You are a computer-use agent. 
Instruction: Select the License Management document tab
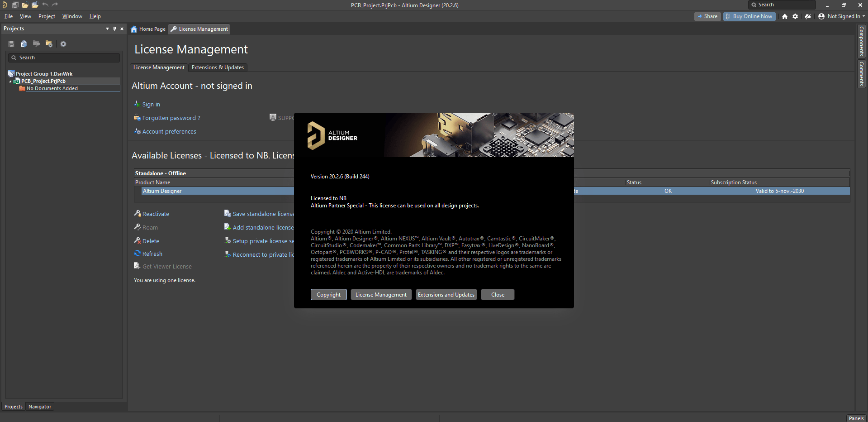coord(199,29)
